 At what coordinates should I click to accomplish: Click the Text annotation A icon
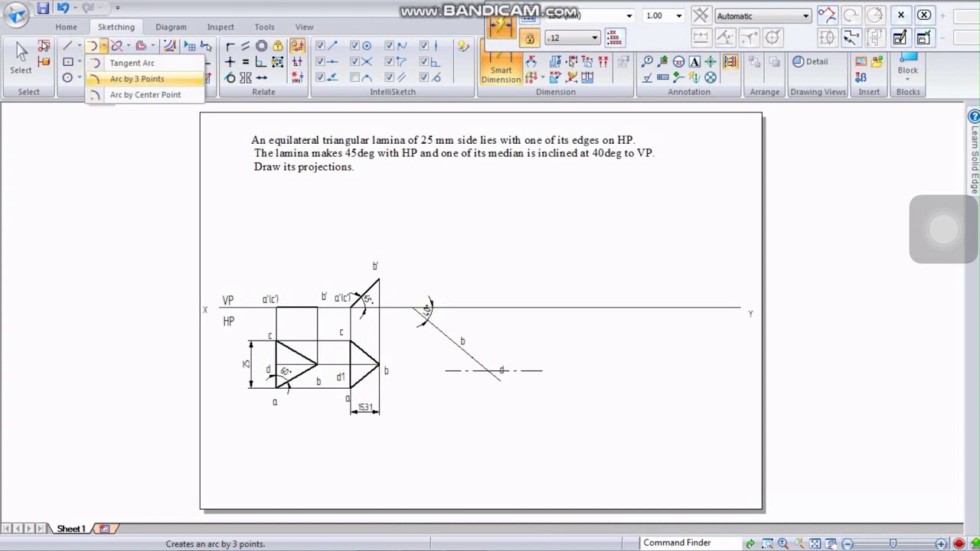tap(694, 61)
